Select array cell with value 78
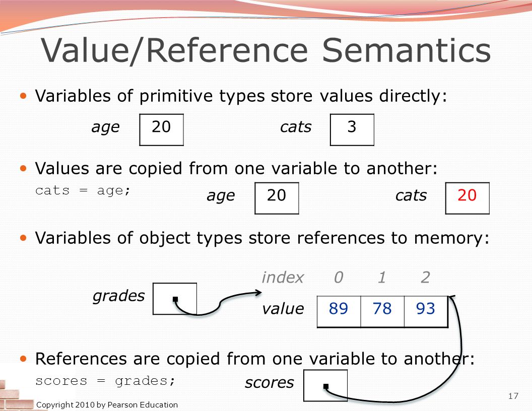Viewport: 532px width, 411px height. 382,312
